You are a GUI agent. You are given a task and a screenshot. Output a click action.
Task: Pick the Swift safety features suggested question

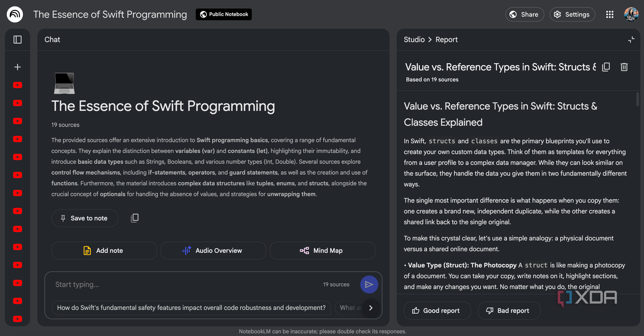(191, 308)
